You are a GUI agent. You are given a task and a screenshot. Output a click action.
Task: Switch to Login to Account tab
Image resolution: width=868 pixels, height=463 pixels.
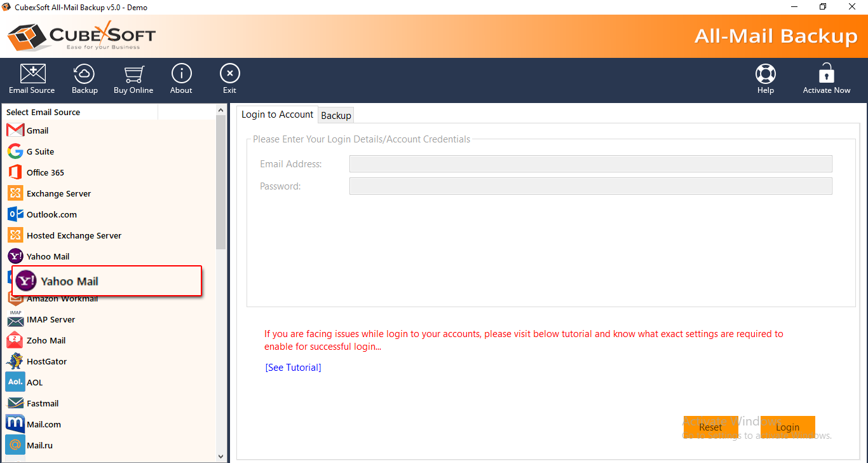(x=277, y=114)
